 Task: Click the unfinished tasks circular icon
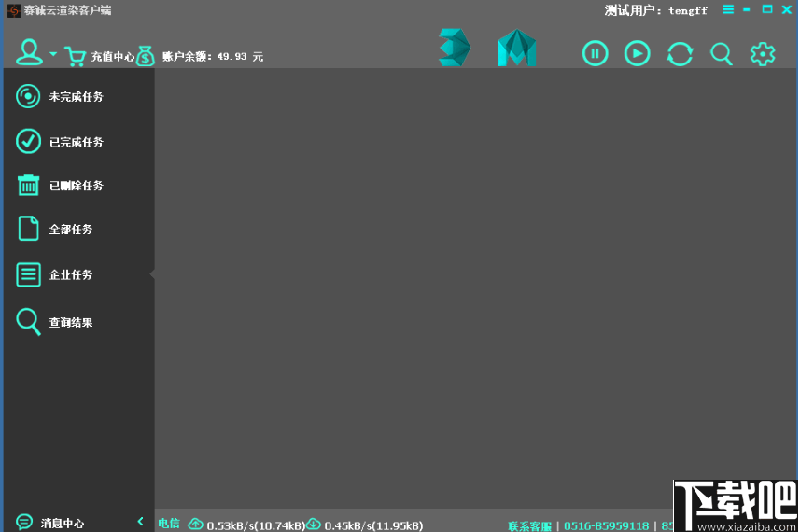point(28,96)
